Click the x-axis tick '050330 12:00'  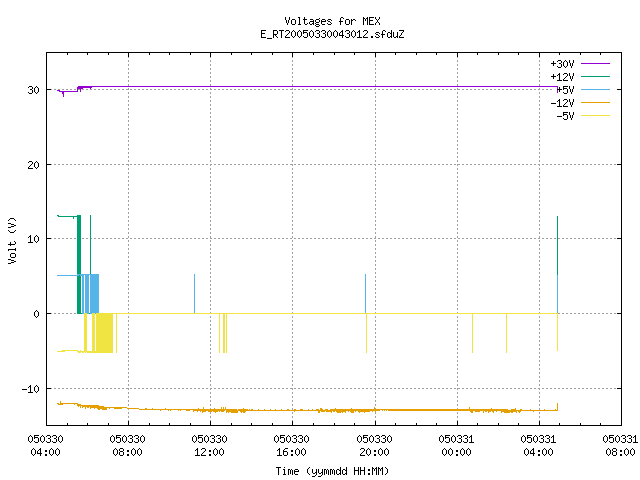(209, 446)
